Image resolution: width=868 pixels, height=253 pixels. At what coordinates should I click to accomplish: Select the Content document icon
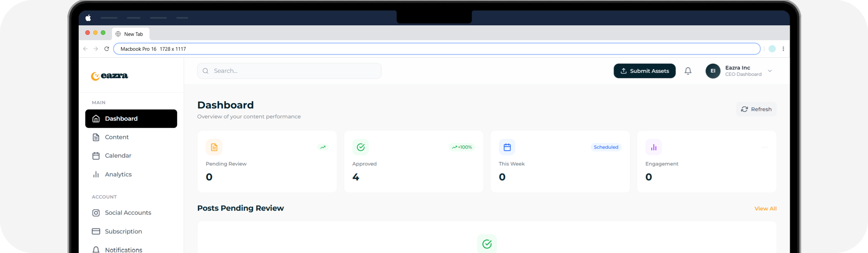[96, 137]
